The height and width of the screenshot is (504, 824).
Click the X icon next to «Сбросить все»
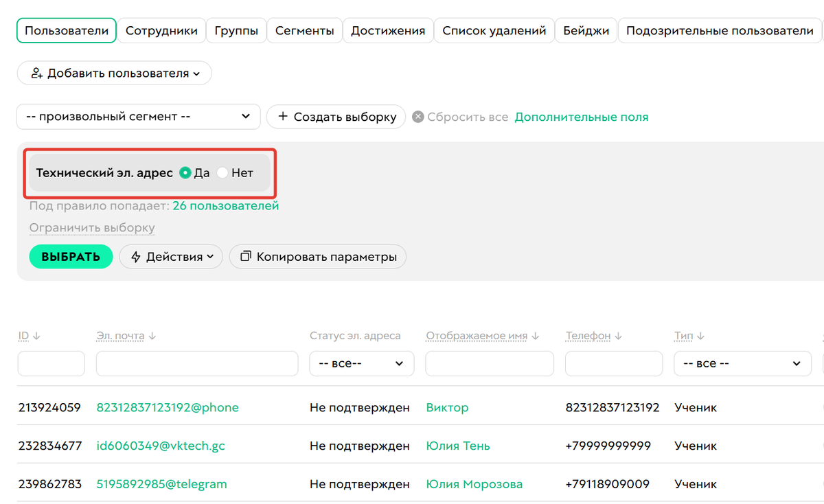pos(417,116)
